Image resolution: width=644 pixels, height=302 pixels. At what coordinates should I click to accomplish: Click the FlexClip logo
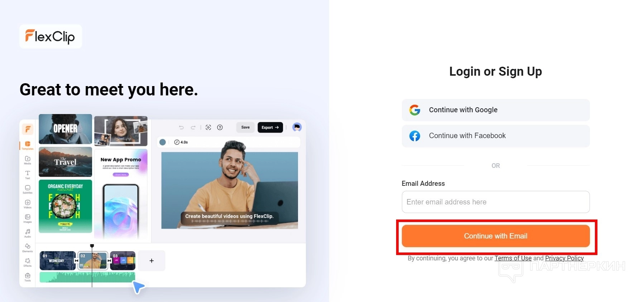pos(51,37)
